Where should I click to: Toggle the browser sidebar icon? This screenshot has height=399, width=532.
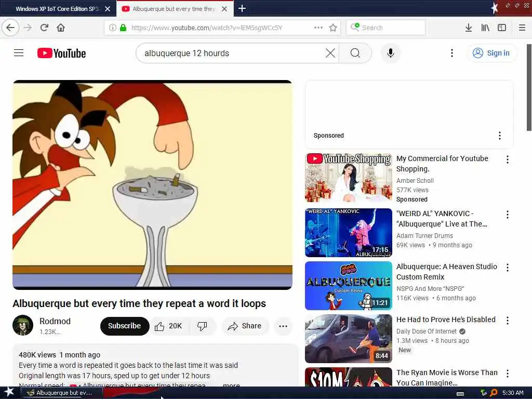click(502, 28)
